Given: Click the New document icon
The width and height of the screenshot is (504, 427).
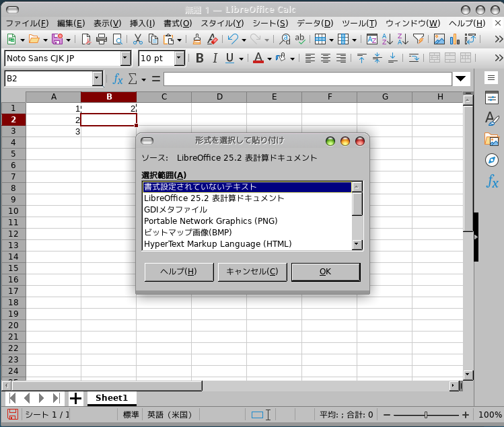Looking at the screenshot, I should [11, 40].
